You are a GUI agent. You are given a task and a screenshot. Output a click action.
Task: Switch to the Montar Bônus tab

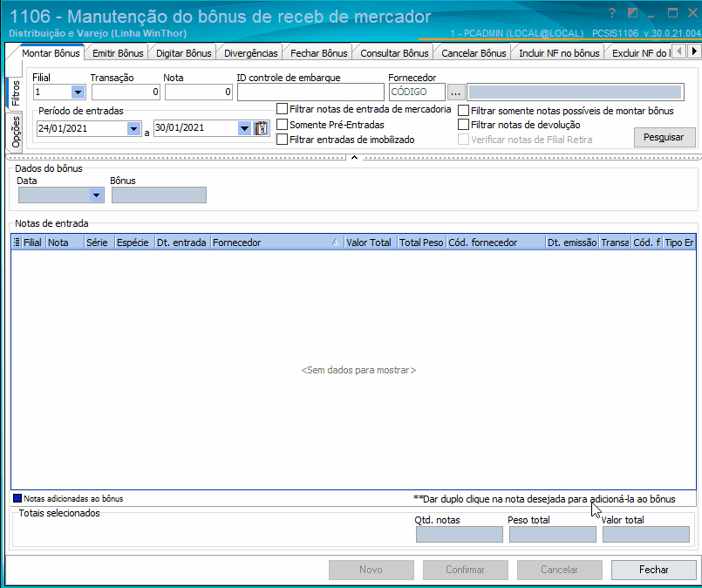51,53
